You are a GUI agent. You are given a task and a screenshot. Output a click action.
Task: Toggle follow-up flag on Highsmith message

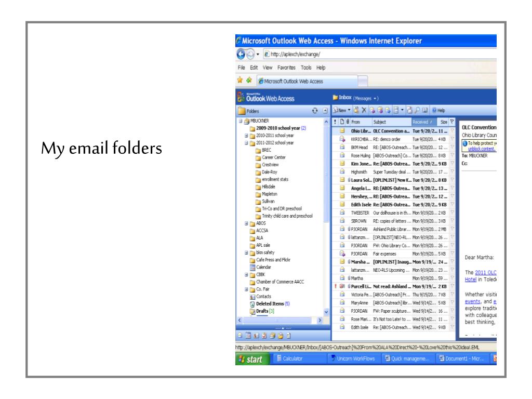tap(452, 172)
